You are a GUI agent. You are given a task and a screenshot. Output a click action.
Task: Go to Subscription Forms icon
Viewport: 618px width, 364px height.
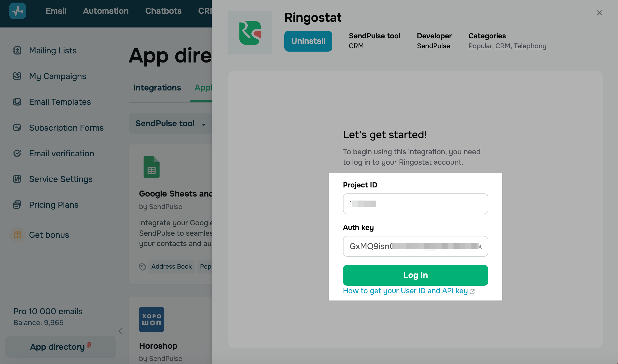coord(17,128)
